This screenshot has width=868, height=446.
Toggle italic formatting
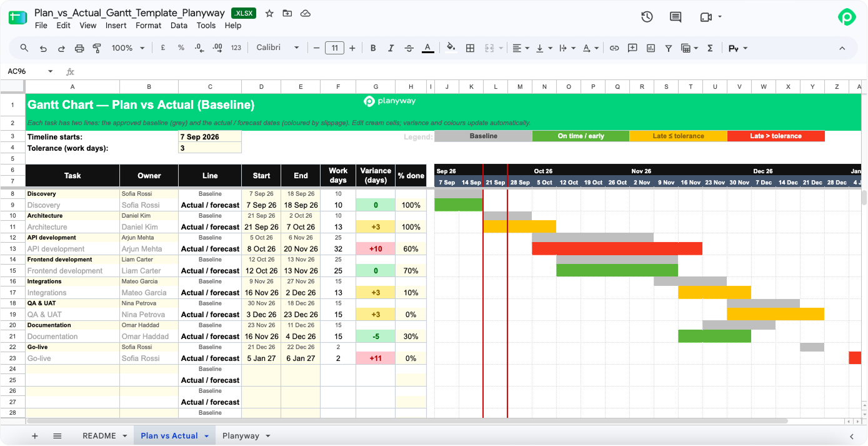click(x=391, y=48)
